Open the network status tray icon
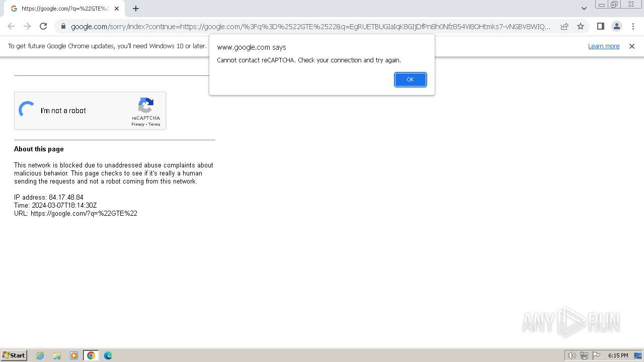The height and width of the screenshot is (362, 644). click(x=584, y=355)
